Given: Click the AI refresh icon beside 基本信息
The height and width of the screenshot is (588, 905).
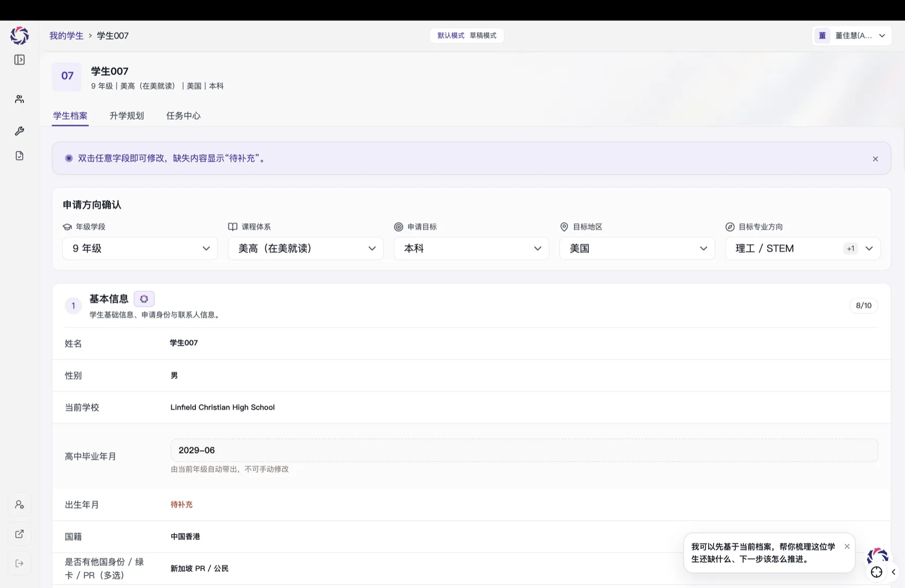Looking at the screenshot, I should 144,299.
